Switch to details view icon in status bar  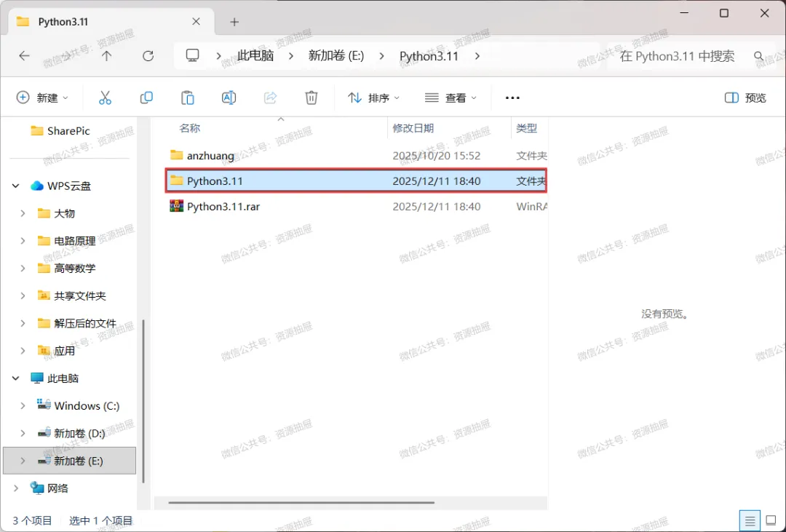point(750,521)
